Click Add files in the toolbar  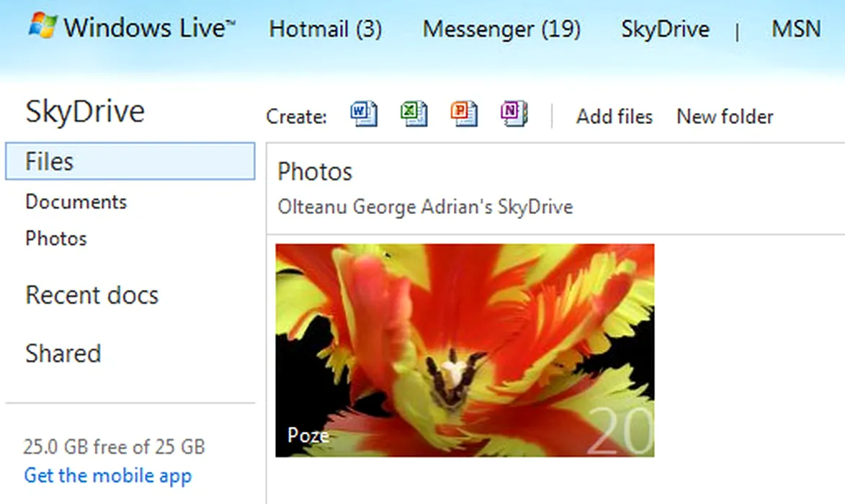tap(614, 117)
